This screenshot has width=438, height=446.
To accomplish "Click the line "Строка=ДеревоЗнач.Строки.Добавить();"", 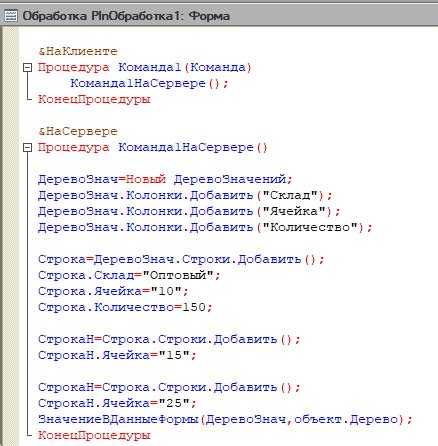I will [x=181, y=259].
